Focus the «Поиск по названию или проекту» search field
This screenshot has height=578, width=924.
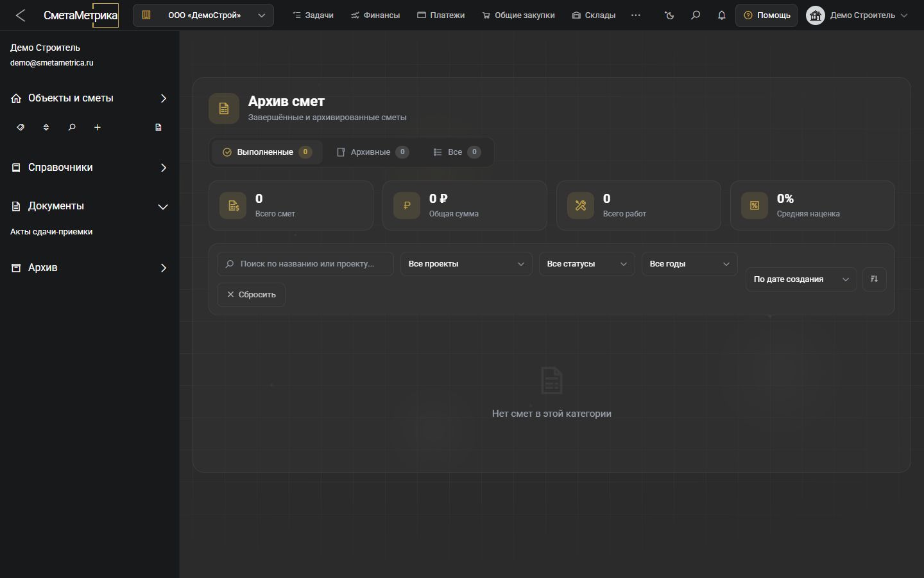pyautogui.click(x=305, y=264)
